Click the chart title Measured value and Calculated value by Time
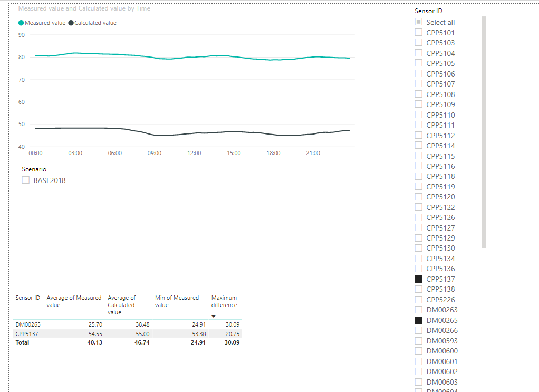The height and width of the screenshot is (392, 539). [84, 8]
